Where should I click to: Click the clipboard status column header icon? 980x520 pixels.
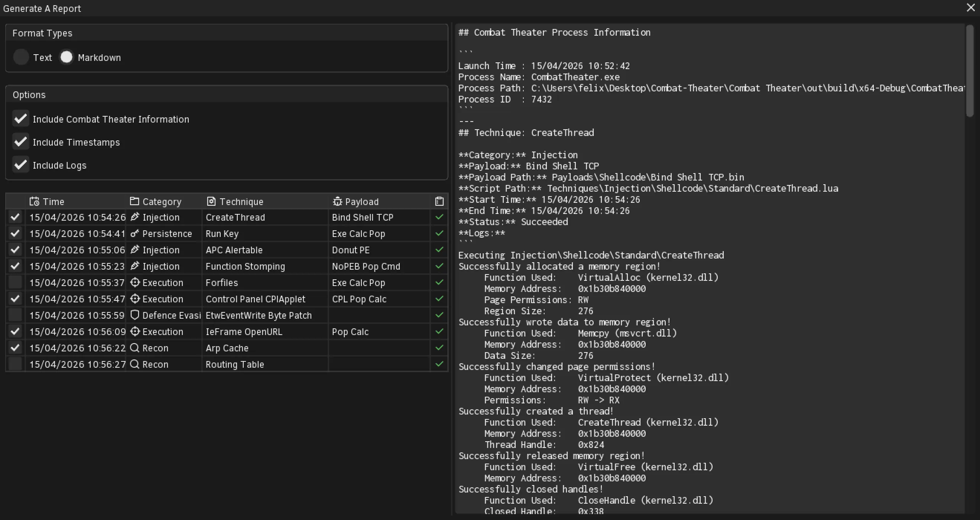[x=439, y=201]
